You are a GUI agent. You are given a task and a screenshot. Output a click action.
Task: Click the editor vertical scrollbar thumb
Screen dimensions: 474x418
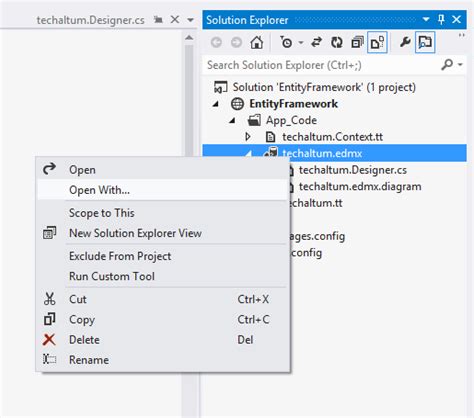189,101
